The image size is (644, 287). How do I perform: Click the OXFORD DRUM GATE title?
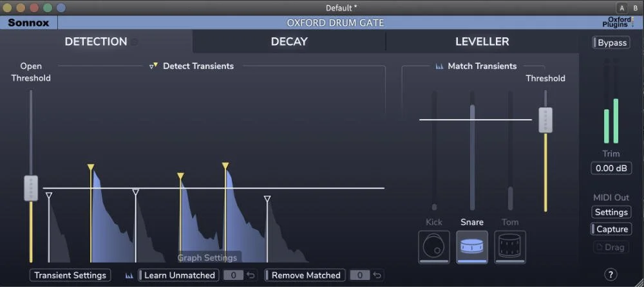click(336, 23)
